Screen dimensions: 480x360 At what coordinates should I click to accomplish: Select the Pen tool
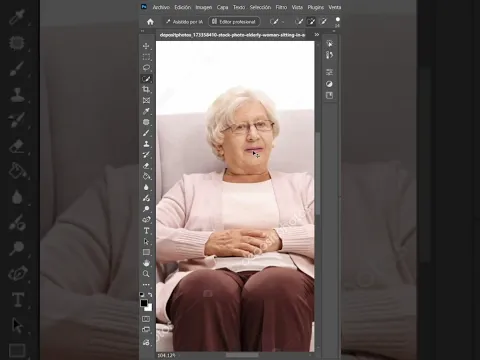[146, 220]
